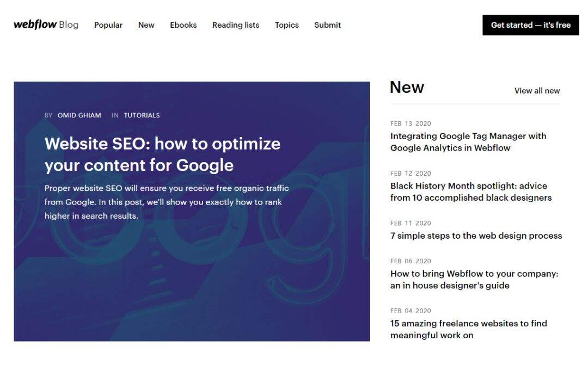Open the TUTORIALS category link
The width and height of the screenshot is (588, 366).
[142, 115]
